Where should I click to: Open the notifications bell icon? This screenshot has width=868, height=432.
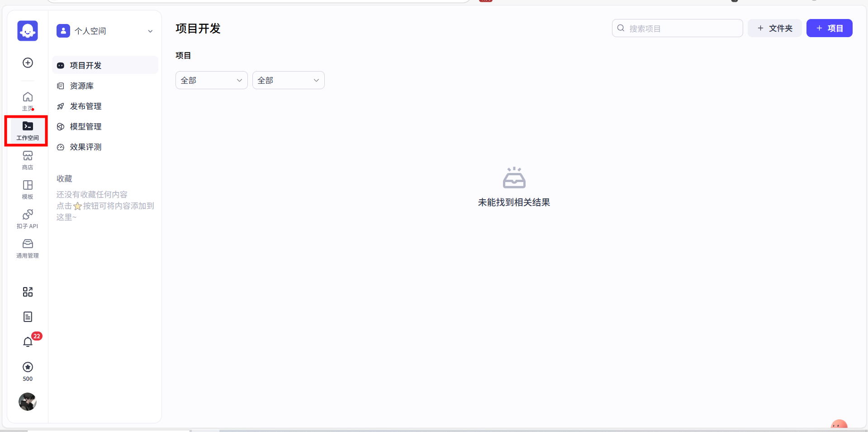(x=28, y=342)
